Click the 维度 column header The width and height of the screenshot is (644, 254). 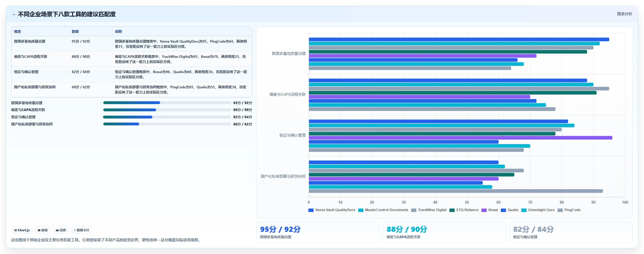pyautogui.click(x=18, y=32)
